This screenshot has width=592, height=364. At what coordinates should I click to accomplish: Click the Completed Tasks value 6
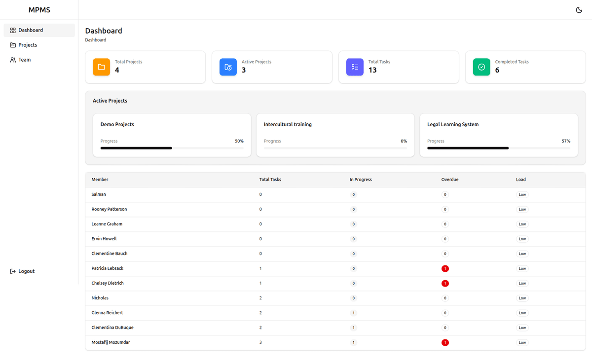[x=497, y=70]
